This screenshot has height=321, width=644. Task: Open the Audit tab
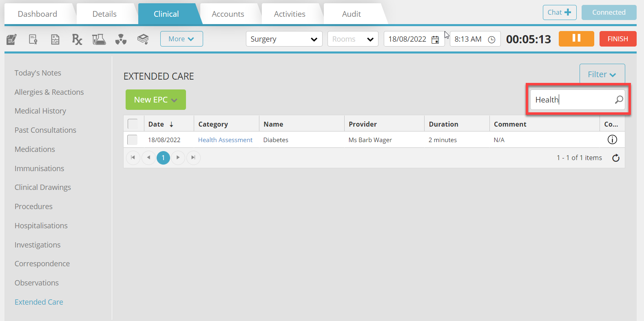coord(351,14)
